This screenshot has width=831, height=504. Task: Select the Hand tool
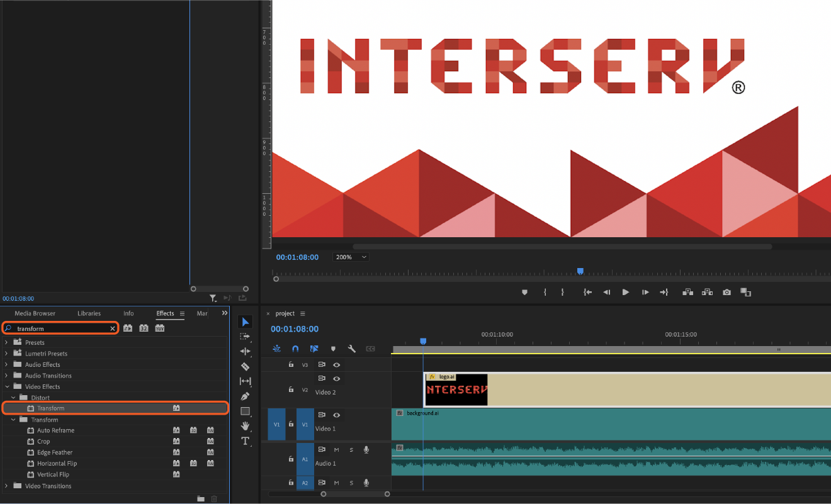(246, 426)
